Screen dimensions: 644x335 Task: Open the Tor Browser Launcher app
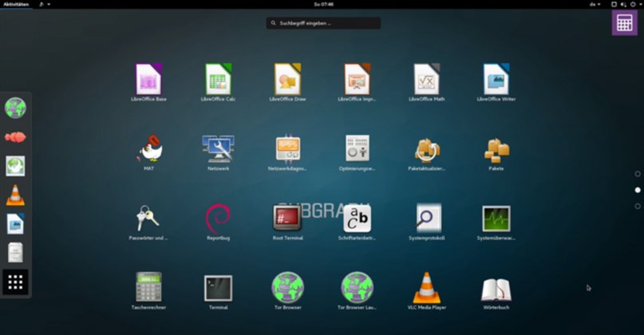(x=357, y=290)
